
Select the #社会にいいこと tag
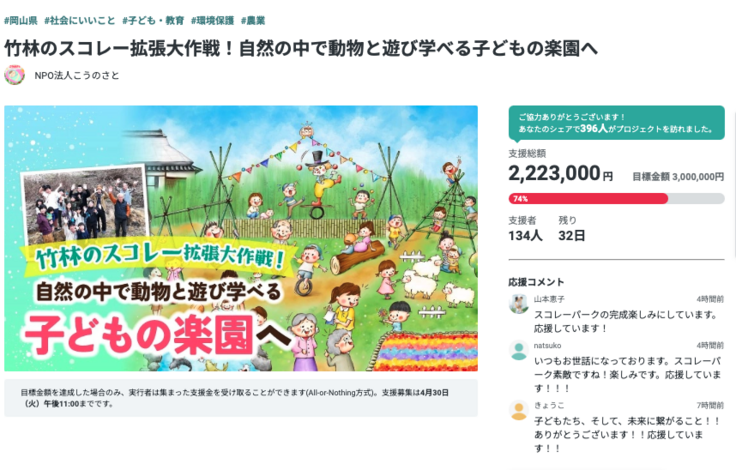coord(79,20)
